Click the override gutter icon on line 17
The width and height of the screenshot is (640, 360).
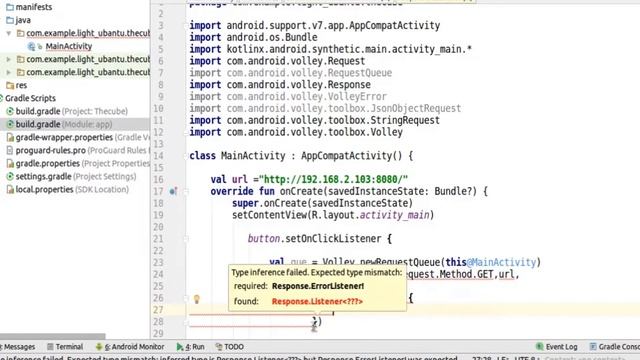point(173,191)
